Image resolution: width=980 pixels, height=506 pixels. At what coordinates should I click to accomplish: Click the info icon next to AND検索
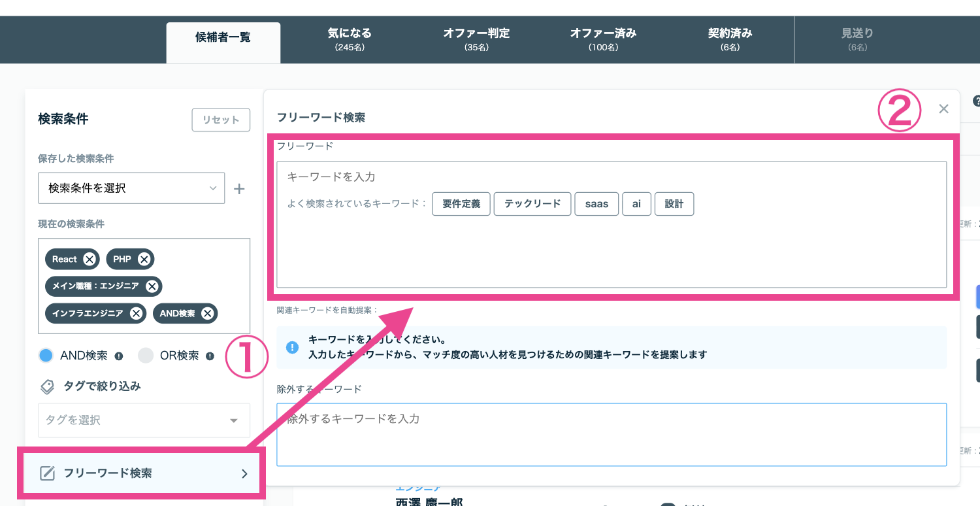[x=119, y=356]
